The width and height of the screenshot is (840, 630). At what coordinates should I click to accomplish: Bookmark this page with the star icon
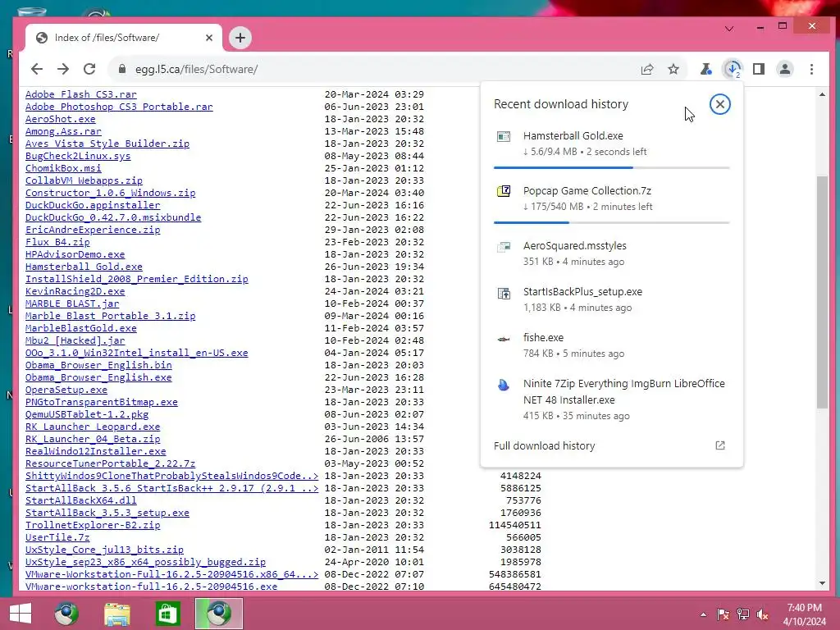point(673,69)
